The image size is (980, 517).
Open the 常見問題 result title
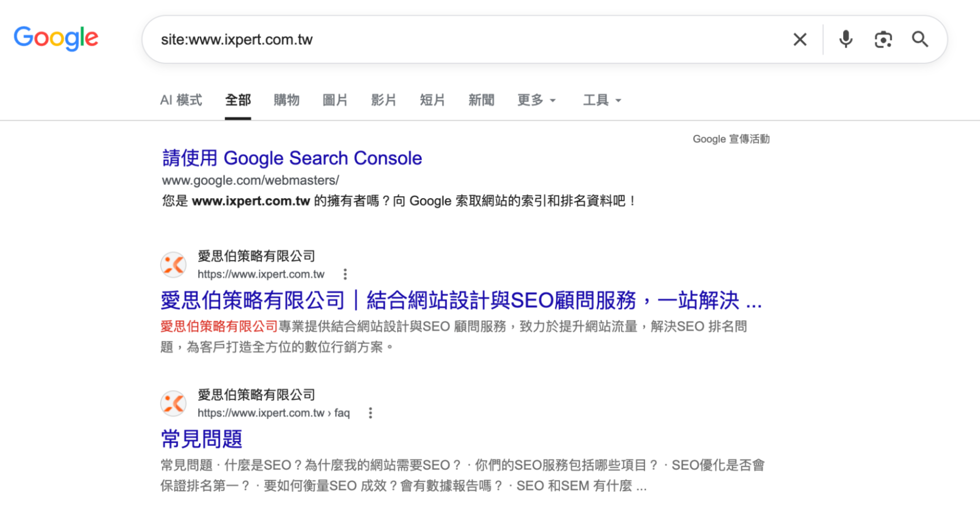point(202,439)
